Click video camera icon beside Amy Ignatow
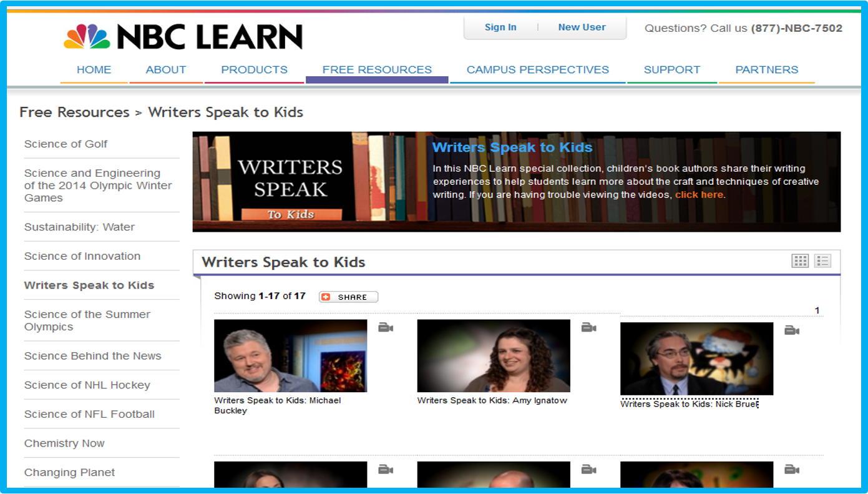This screenshot has width=868, height=494. 588,327
